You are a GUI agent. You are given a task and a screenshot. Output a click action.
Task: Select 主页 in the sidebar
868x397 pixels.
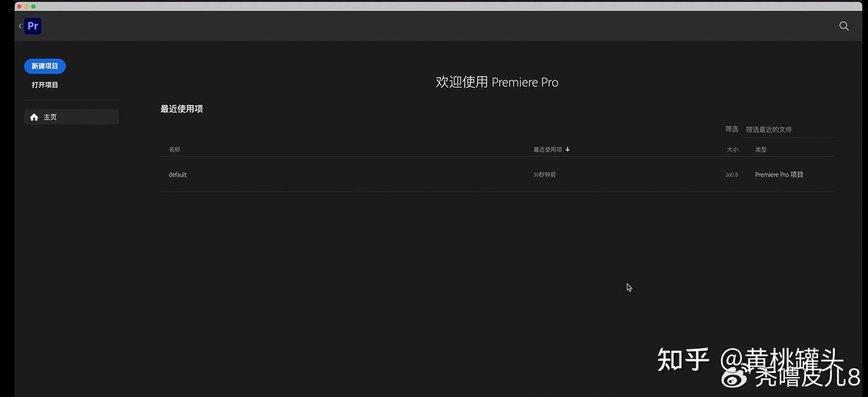51,117
